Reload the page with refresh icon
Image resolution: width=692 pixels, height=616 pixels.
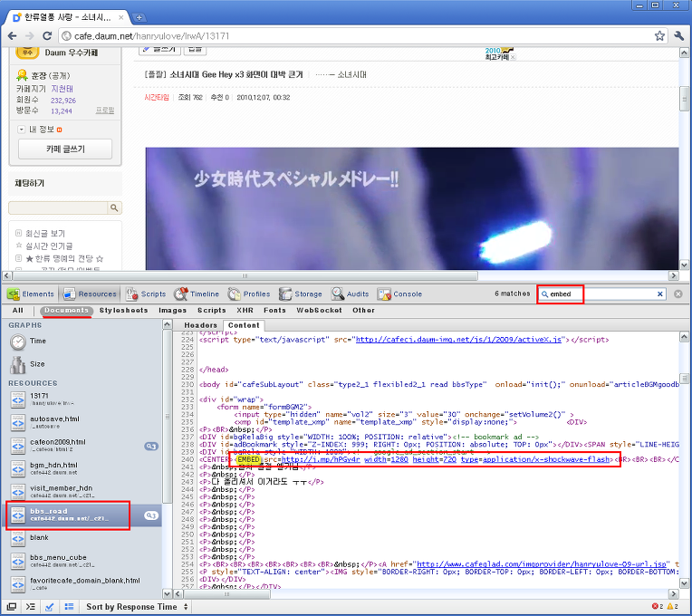(47, 35)
